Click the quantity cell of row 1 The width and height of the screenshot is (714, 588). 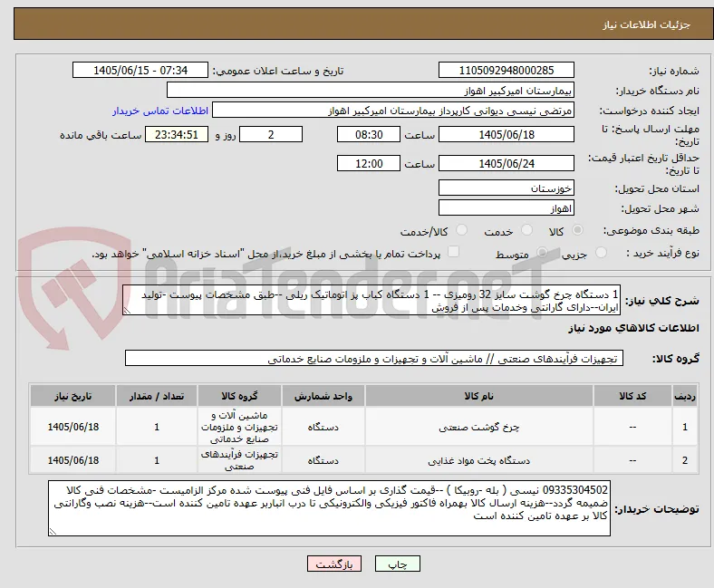click(157, 427)
